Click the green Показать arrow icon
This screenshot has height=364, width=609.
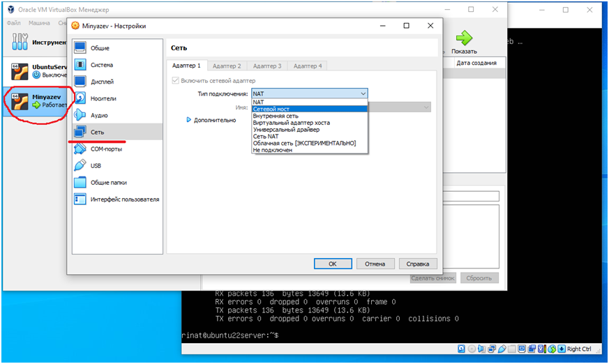[x=464, y=38]
